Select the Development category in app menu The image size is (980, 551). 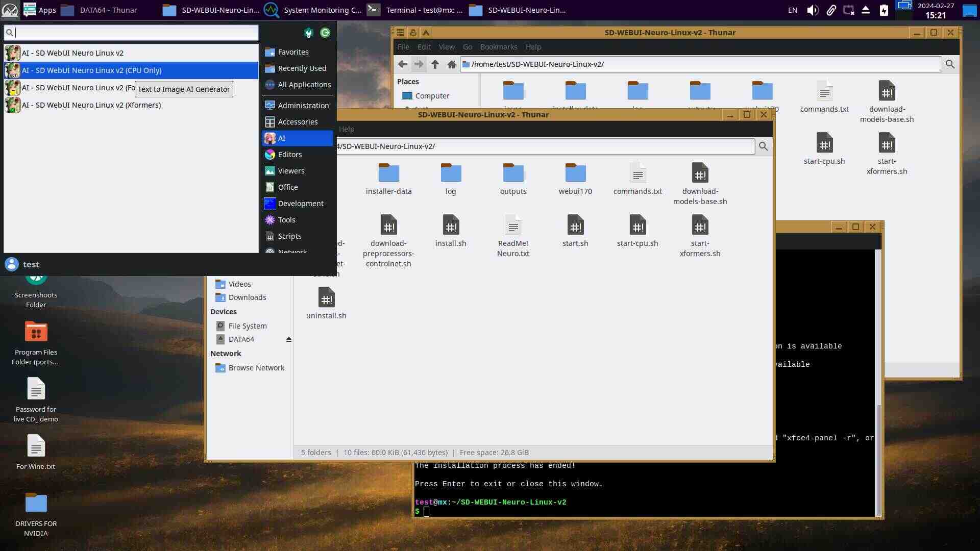[x=300, y=204]
